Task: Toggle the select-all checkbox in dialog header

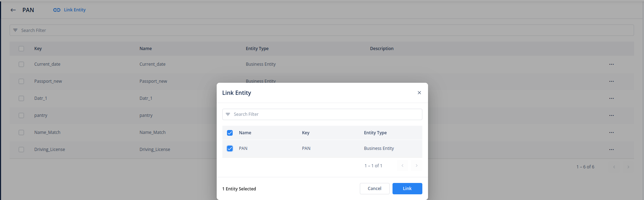Action: (x=230, y=133)
